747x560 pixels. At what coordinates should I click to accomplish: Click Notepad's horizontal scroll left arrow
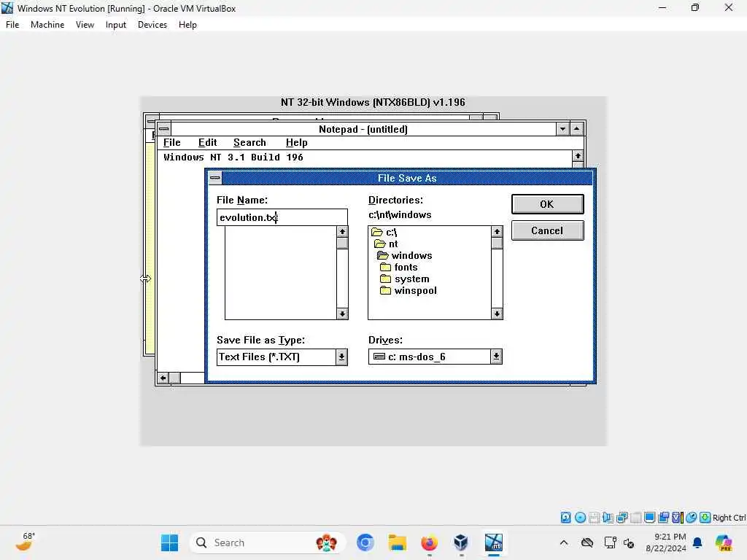click(163, 378)
